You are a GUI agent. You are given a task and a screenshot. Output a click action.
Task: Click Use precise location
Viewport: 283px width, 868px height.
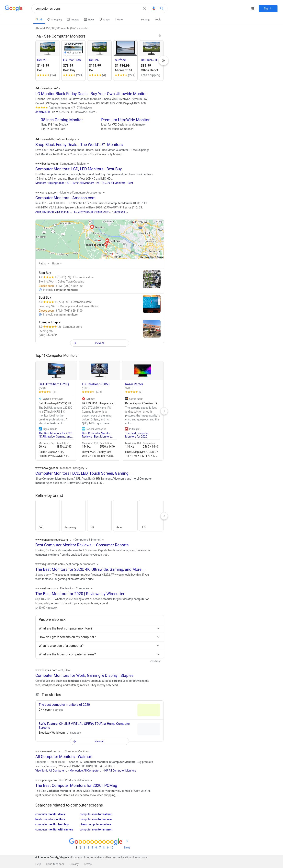[x=119, y=858]
